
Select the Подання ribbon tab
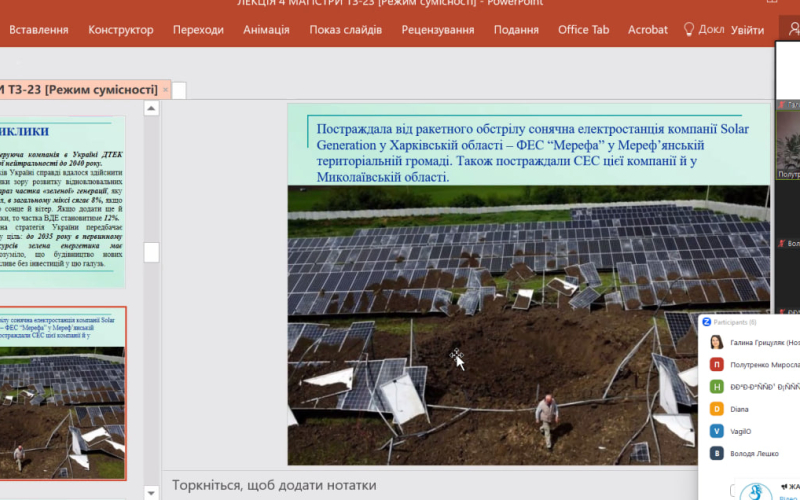[x=516, y=30]
